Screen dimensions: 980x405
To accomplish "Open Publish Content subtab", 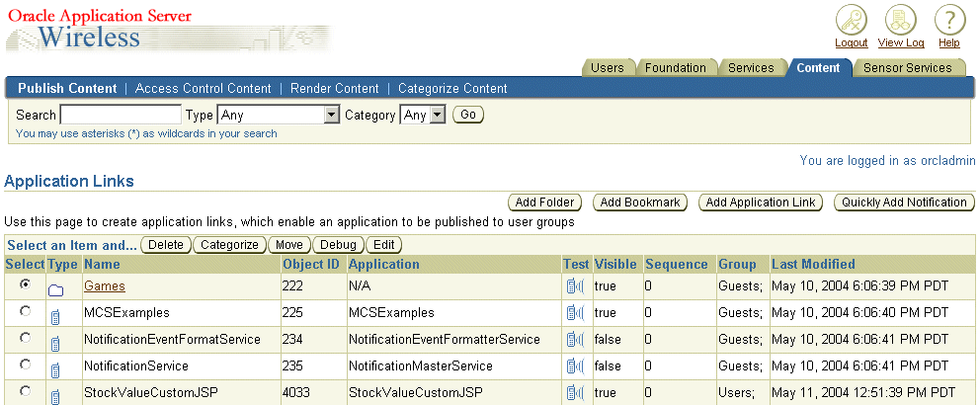I will [x=67, y=89].
